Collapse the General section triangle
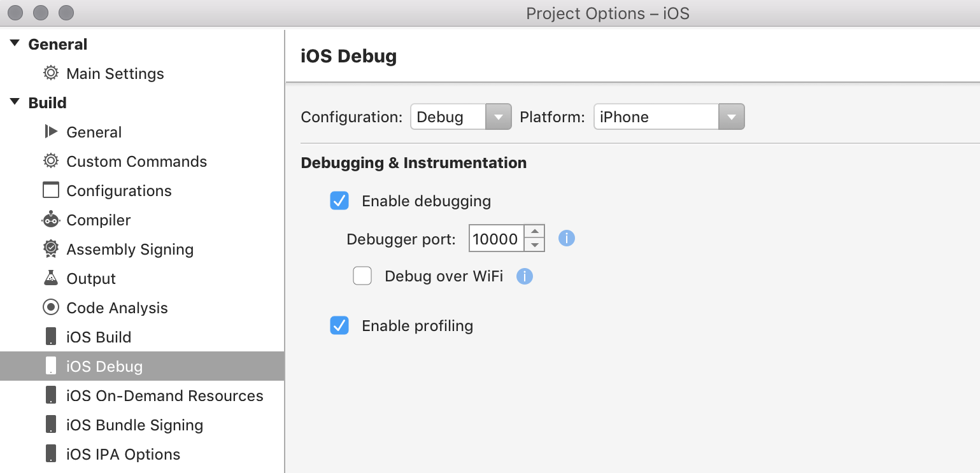The width and height of the screenshot is (980, 473). 14,43
